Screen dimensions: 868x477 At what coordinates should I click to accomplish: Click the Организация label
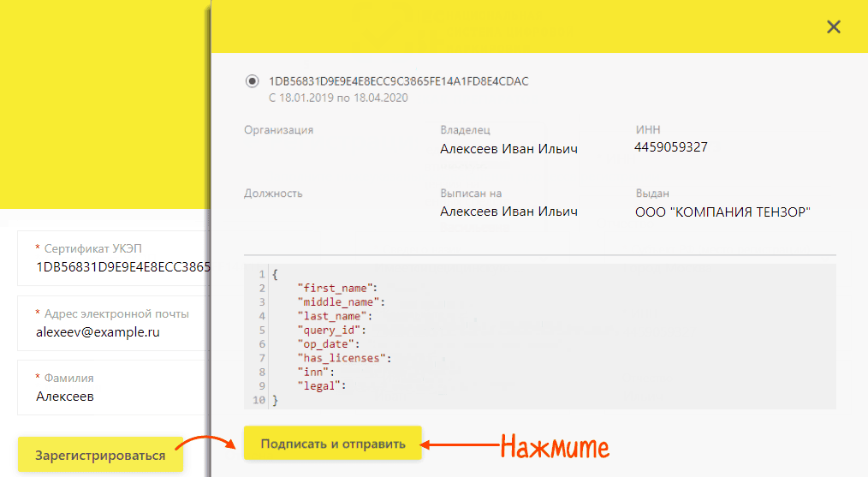click(278, 130)
